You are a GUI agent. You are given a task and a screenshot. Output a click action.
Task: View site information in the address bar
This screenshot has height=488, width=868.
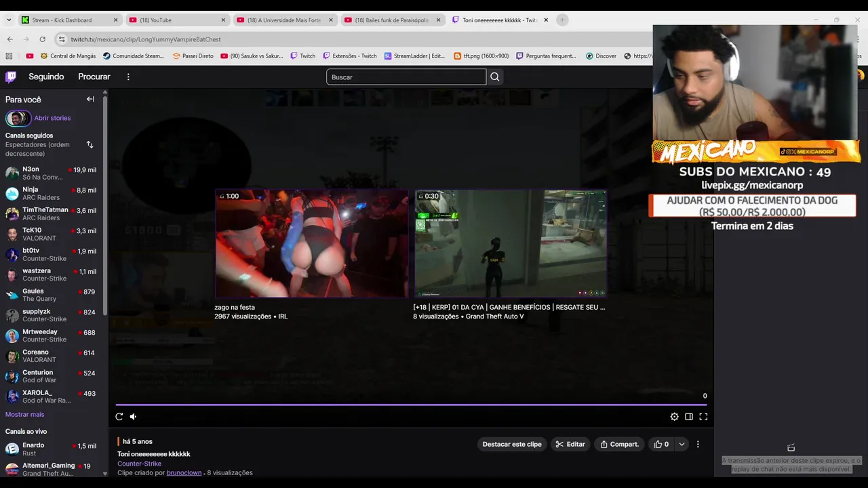[62, 39]
